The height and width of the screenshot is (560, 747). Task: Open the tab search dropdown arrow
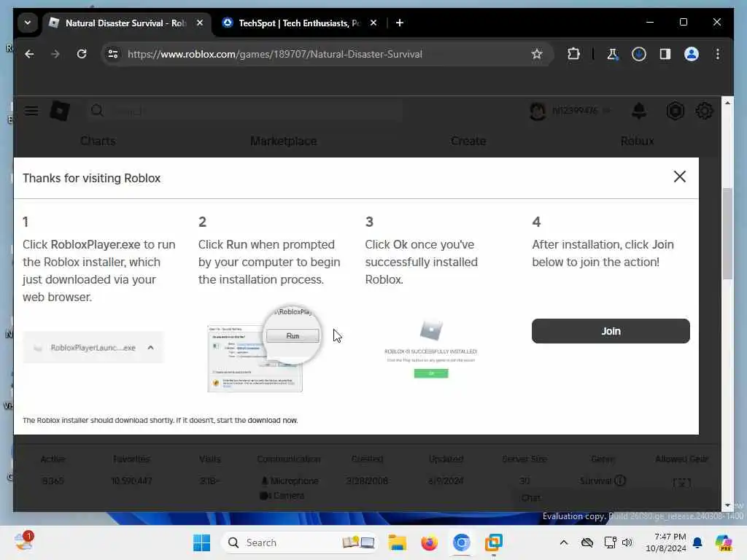(x=28, y=23)
